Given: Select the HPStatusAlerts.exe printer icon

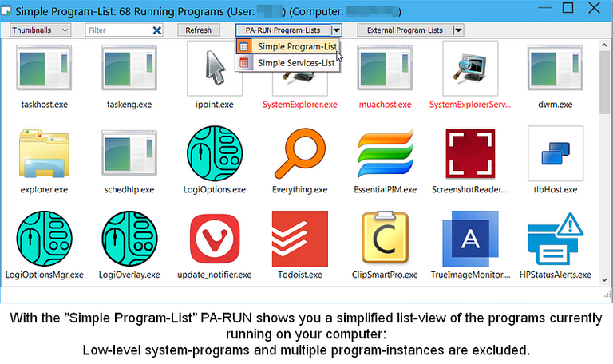Looking at the screenshot, I should pyautogui.click(x=555, y=238).
